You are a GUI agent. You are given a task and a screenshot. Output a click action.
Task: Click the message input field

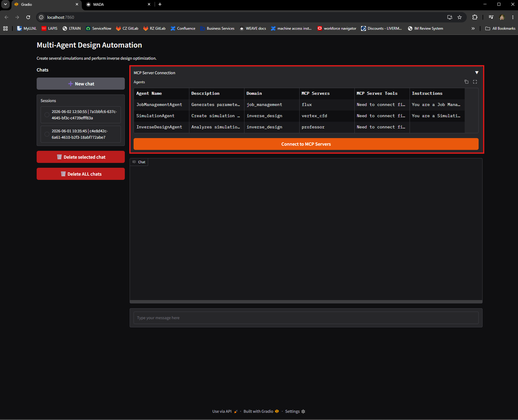(x=306, y=318)
